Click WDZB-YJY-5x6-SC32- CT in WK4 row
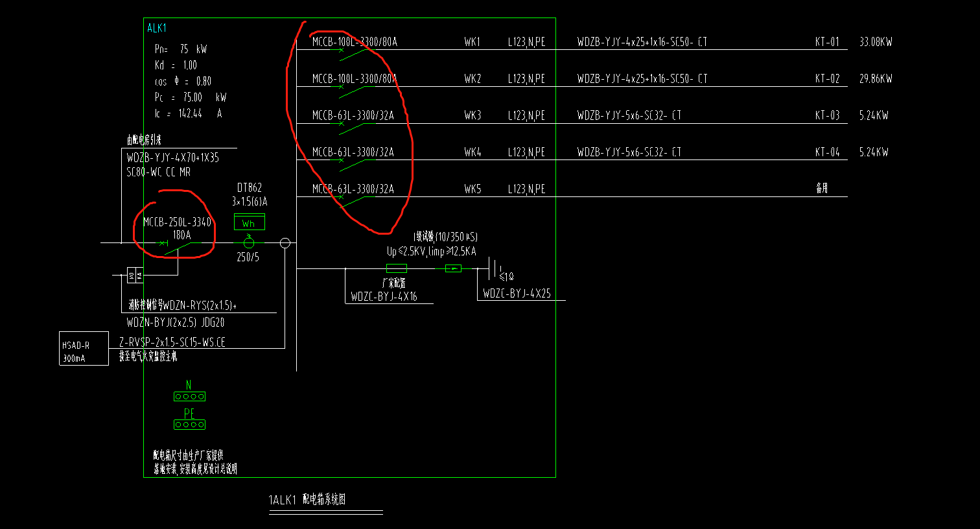The width and height of the screenshot is (980, 529). [x=629, y=152]
